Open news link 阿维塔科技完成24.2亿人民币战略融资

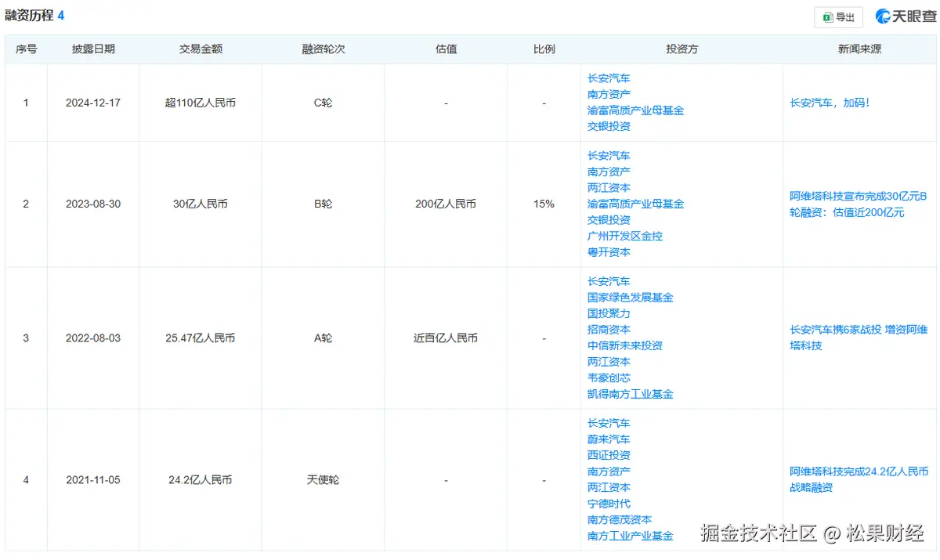point(859,480)
